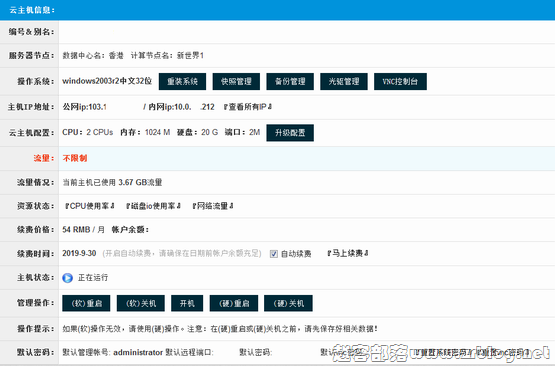
Task: Click the 2 CPUs configuration value
Action: (x=100, y=132)
